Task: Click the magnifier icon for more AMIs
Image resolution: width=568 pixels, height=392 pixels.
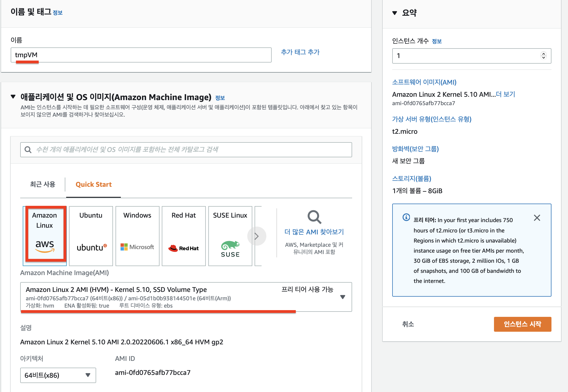Action: click(314, 217)
